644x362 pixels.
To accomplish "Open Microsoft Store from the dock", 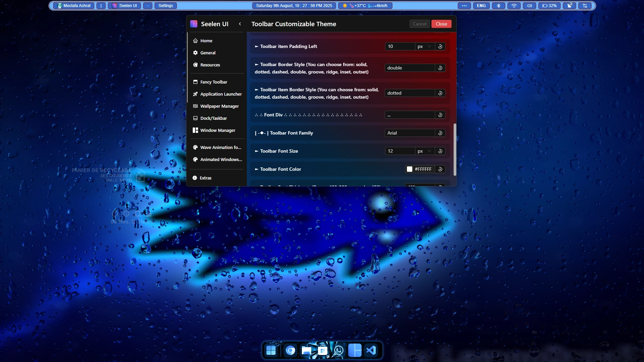I will (x=323, y=351).
